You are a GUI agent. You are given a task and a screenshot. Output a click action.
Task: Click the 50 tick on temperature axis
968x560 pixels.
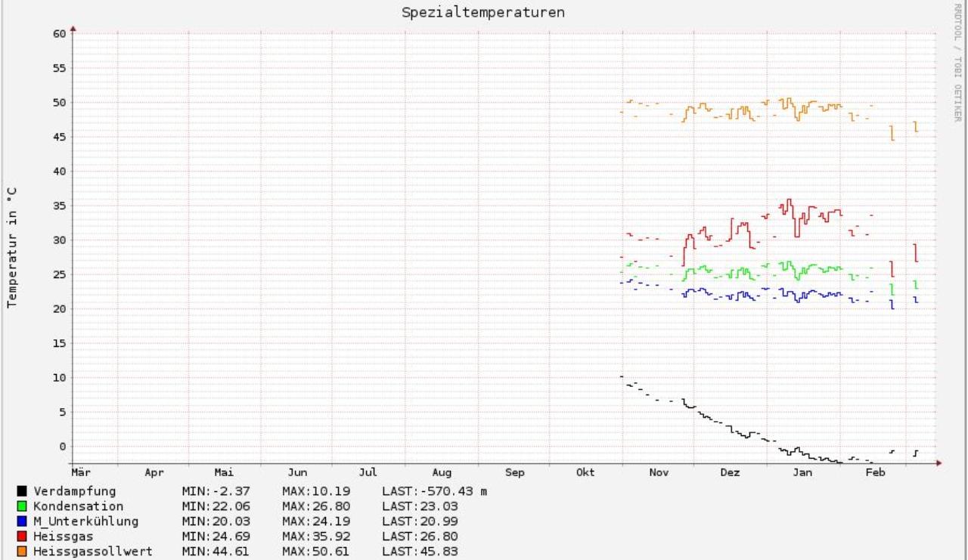(60, 102)
